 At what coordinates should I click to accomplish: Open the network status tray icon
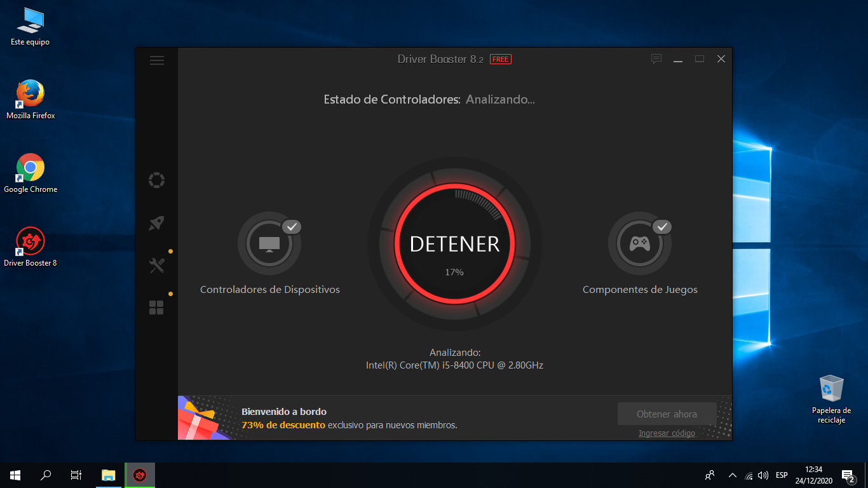coord(749,475)
